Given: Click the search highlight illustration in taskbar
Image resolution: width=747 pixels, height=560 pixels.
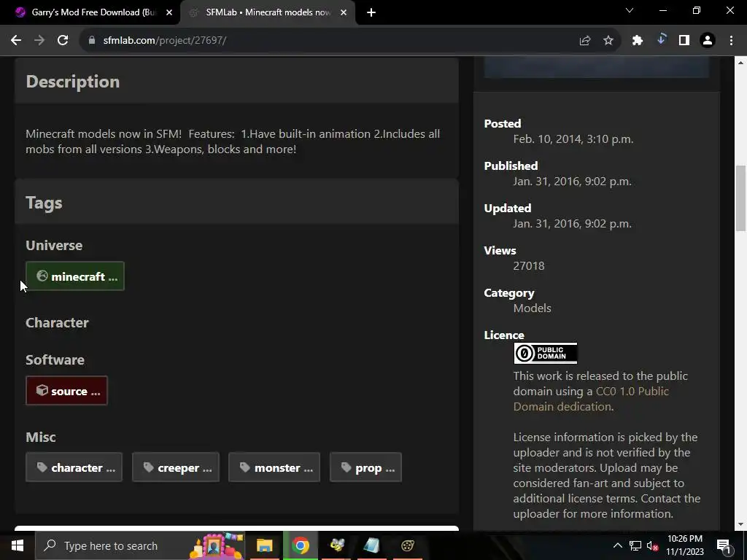Looking at the screenshot, I should (x=217, y=545).
